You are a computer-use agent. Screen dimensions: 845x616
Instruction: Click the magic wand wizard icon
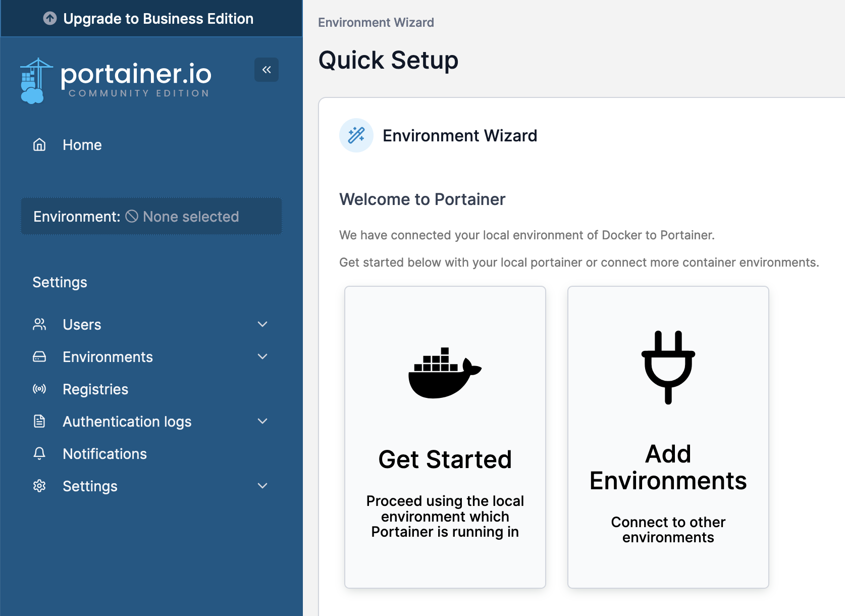pyautogui.click(x=356, y=135)
